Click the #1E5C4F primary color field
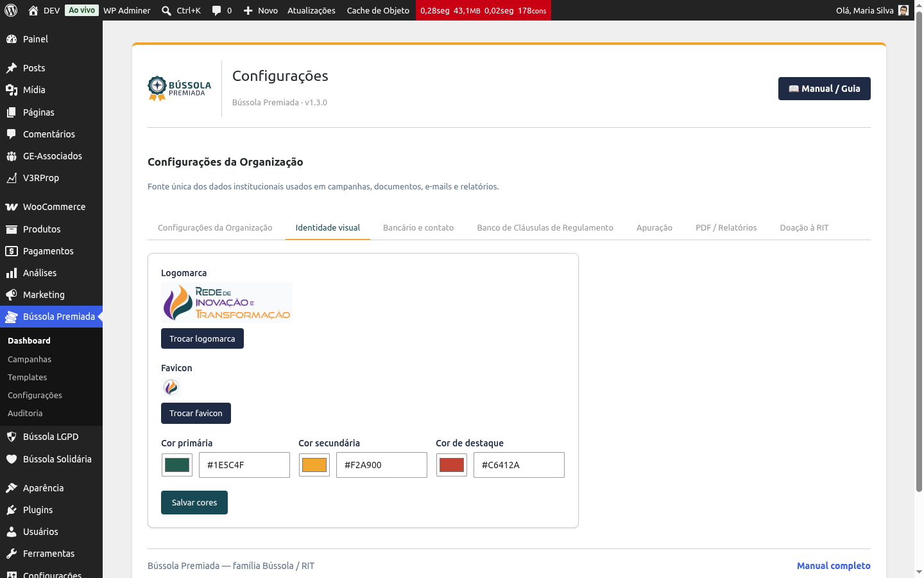 coord(244,465)
